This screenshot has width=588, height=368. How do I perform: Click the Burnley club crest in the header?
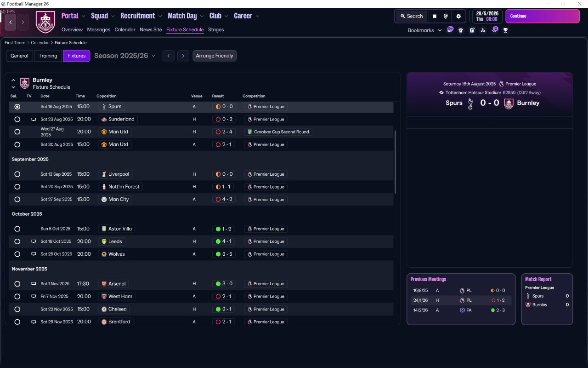pos(45,22)
